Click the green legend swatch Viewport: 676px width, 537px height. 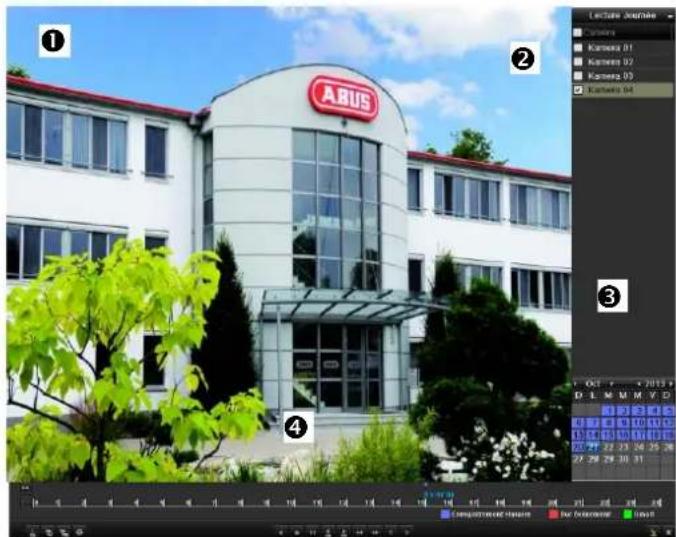point(628,514)
